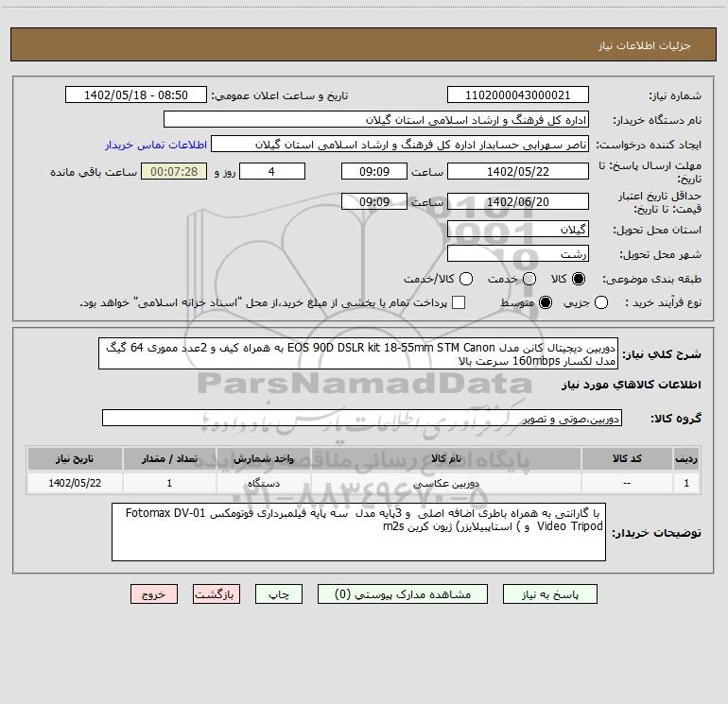This screenshot has width=728, height=704.
Task: Select the متوسط purchase type radio
Action: pyautogui.click(x=546, y=303)
